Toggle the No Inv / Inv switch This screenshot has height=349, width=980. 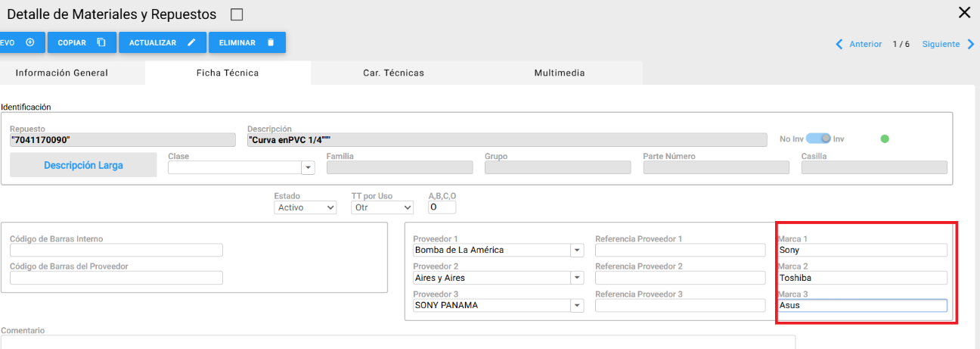coord(817,139)
